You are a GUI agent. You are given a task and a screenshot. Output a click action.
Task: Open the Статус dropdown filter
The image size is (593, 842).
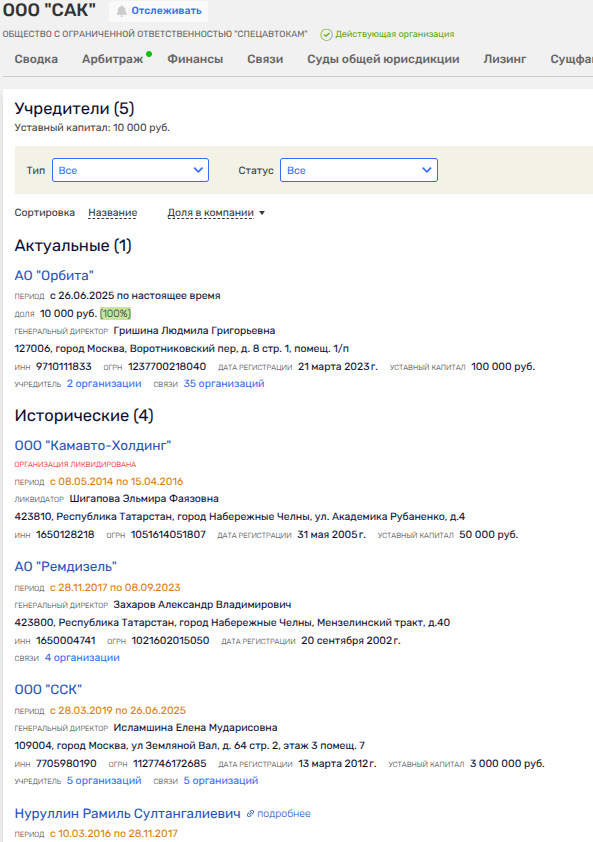[x=359, y=170]
